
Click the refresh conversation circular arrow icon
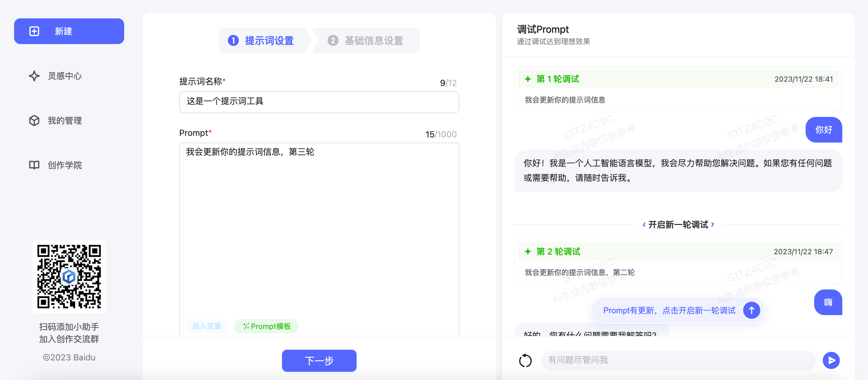pos(525,360)
